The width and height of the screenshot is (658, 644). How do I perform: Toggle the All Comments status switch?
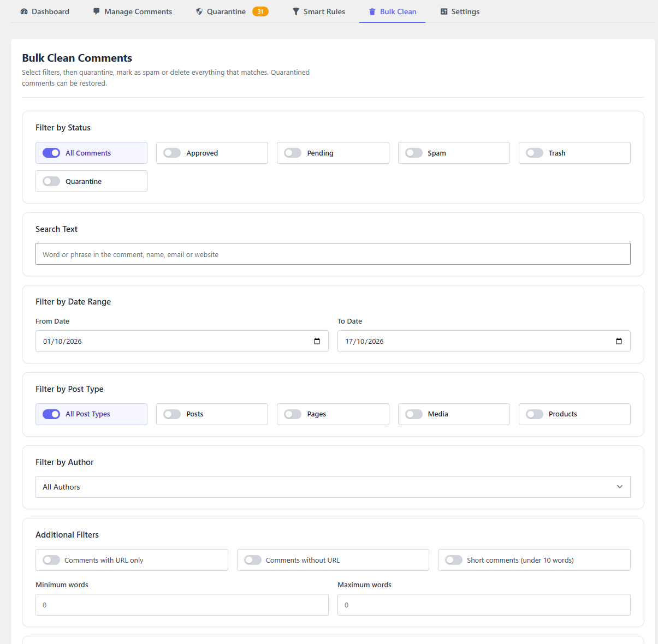(x=51, y=153)
